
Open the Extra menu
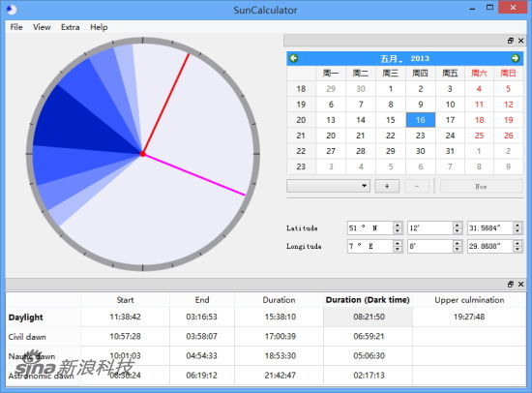coord(71,27)
